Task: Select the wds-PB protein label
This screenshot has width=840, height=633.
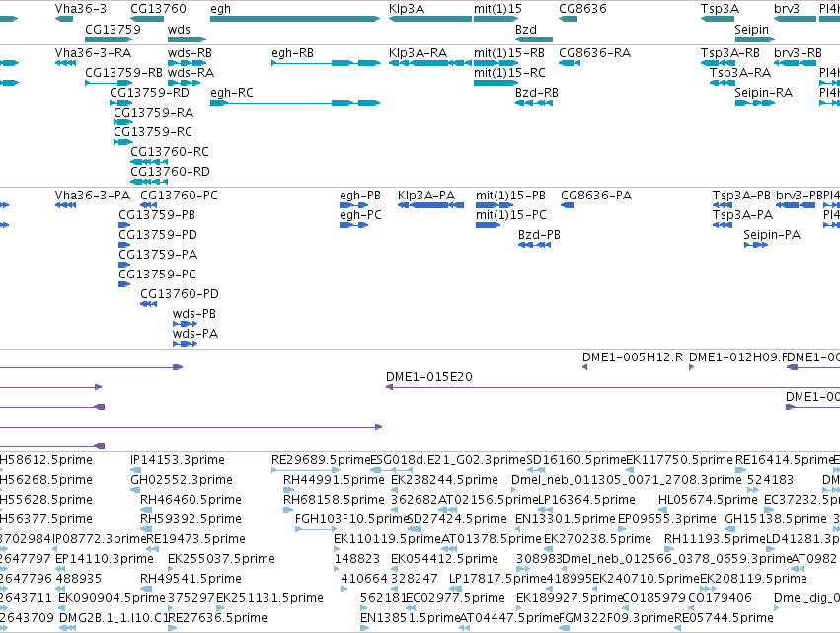Action: click(x=193, y=314)
